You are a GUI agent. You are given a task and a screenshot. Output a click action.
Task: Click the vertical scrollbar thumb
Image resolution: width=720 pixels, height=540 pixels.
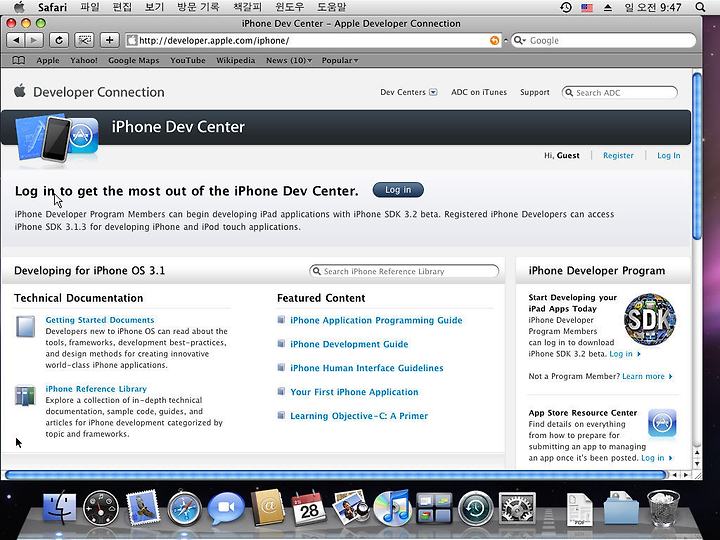pos(697,156)
